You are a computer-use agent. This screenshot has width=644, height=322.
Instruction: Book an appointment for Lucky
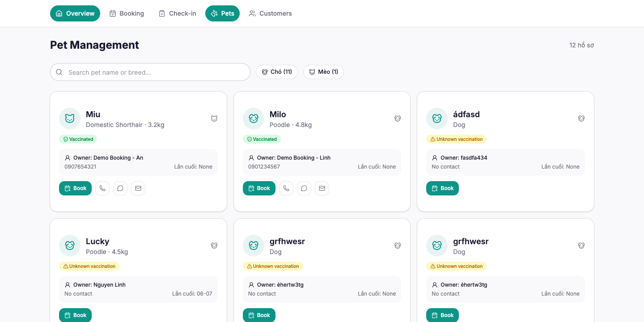pos(75,315)
